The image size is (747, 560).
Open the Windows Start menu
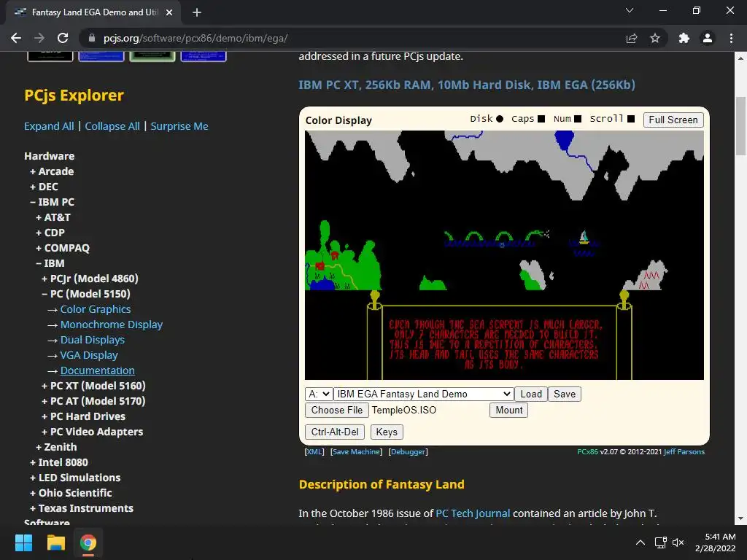coord(23,542)
